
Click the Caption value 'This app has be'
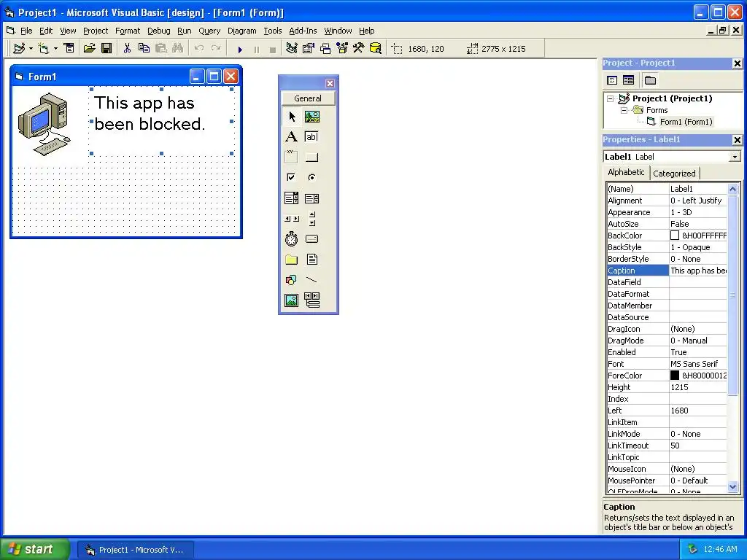(x=698, y=271)
